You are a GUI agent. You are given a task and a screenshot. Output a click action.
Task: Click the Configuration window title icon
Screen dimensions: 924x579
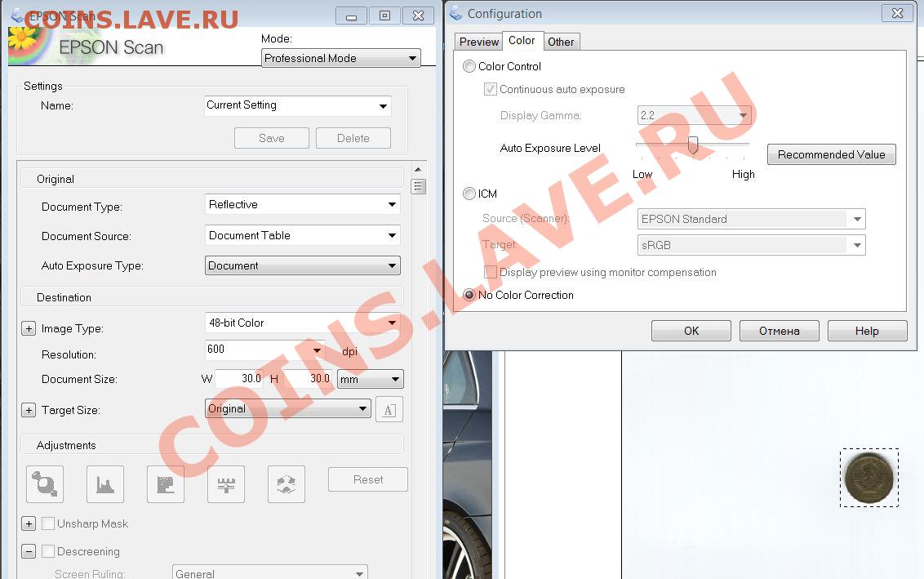pos(455,13)
